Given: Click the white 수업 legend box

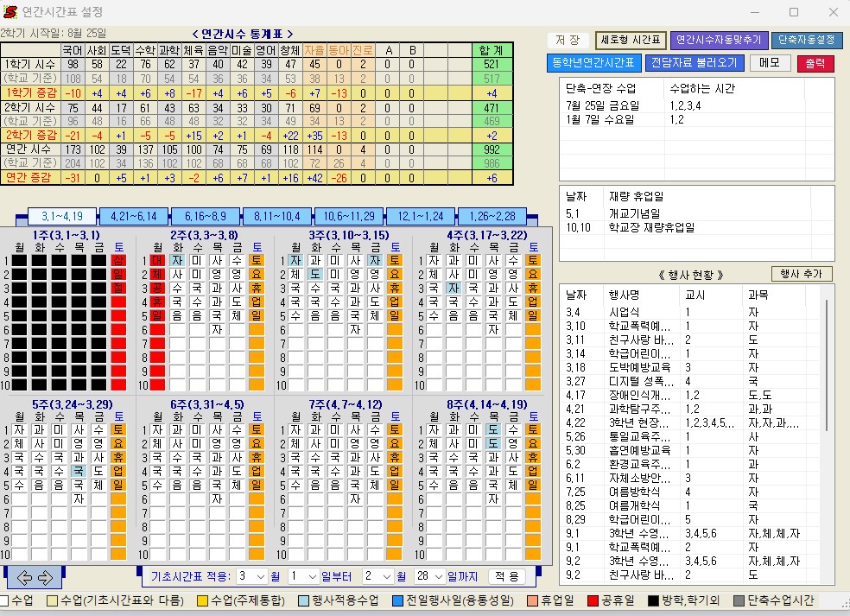Looking at the screenshot, I should [x=4, y=600].
